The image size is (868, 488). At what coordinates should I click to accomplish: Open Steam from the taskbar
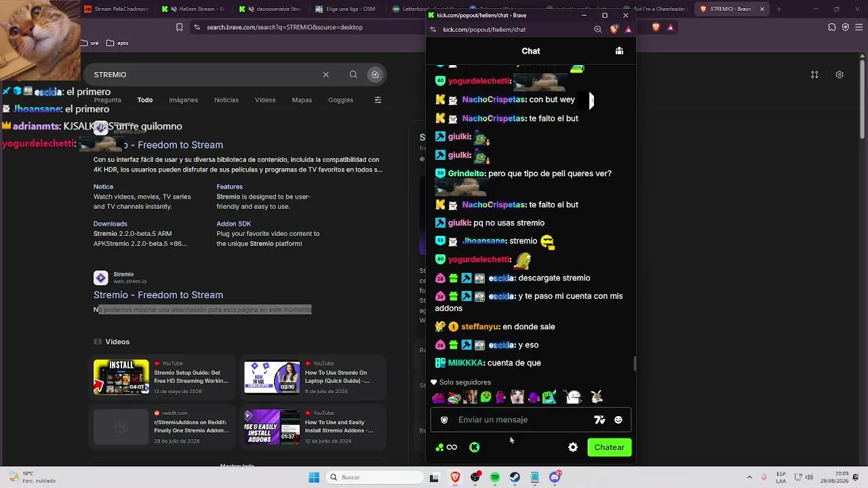515,477
